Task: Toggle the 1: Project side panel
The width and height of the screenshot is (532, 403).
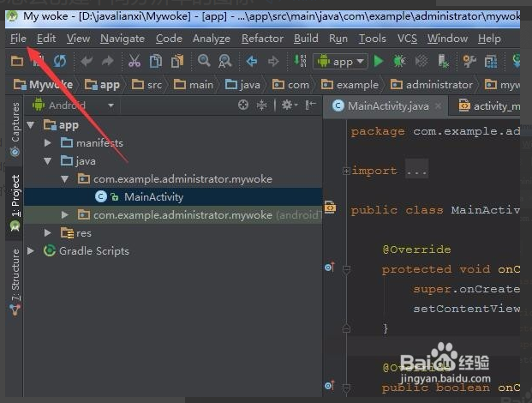Action: 15,203
